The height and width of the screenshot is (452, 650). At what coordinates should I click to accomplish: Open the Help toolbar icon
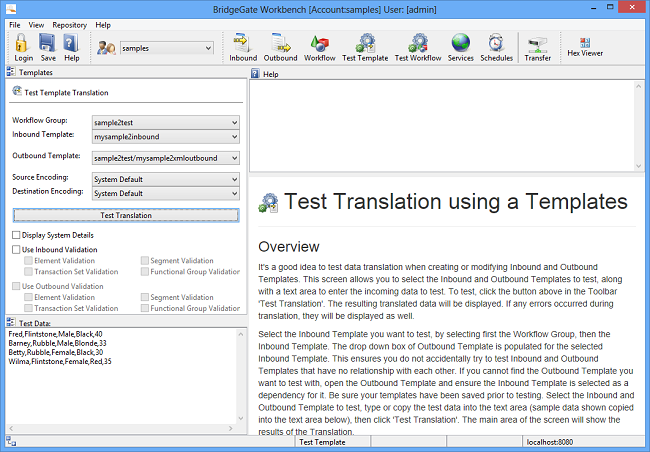[x=71, y=43]
